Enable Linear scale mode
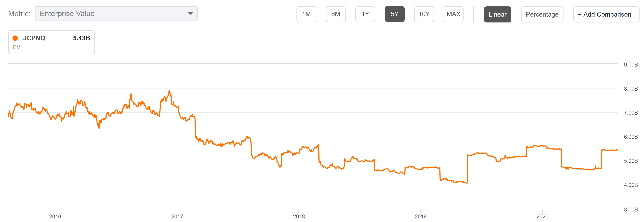Screen dimensions: 644x222 point(497,14)
